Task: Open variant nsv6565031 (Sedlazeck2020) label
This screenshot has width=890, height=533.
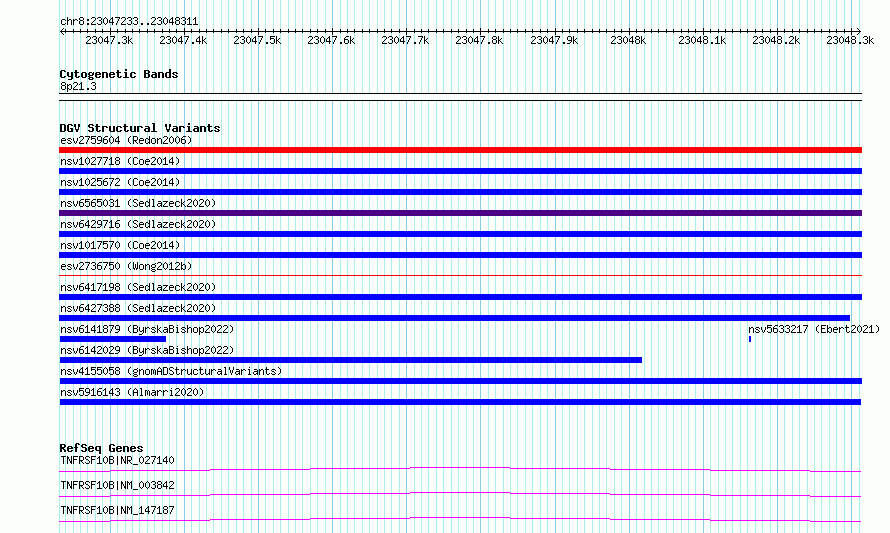Action: [138, 203]
